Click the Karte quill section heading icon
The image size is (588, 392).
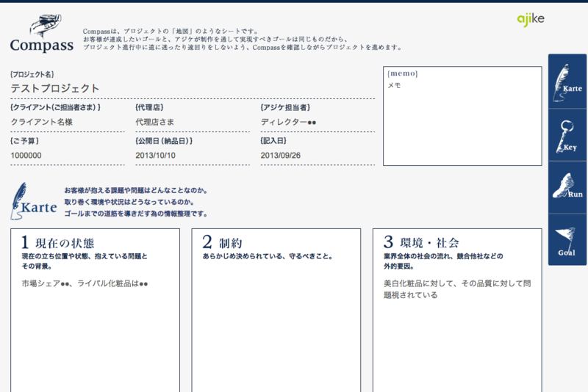pyautogui.click(x=33, y=201)
